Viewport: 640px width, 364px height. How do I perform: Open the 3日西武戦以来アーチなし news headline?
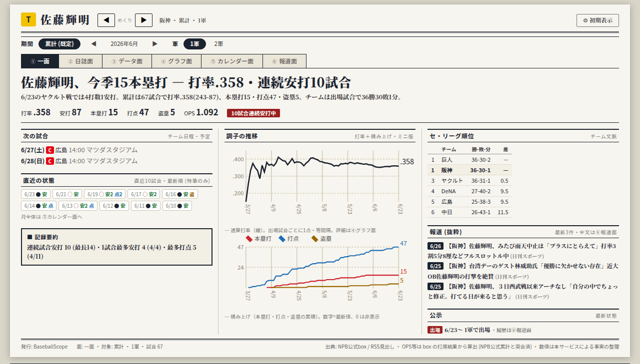[522, 292]
